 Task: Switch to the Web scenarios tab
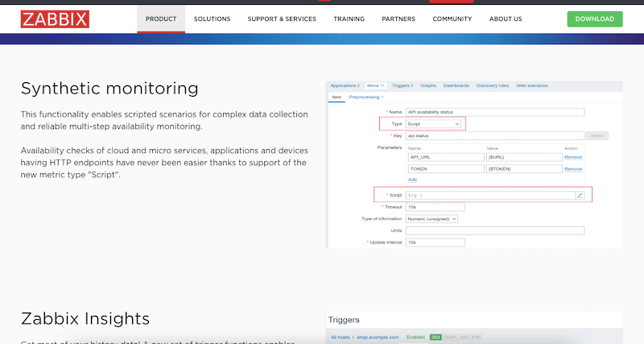(x=532, y=85)
